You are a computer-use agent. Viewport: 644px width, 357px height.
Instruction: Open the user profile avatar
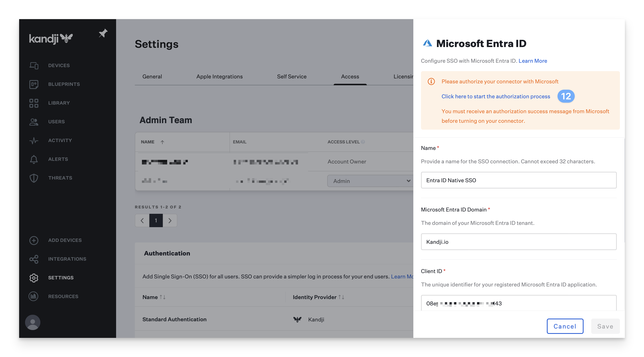pyautogui.click(x=33, y=322)
